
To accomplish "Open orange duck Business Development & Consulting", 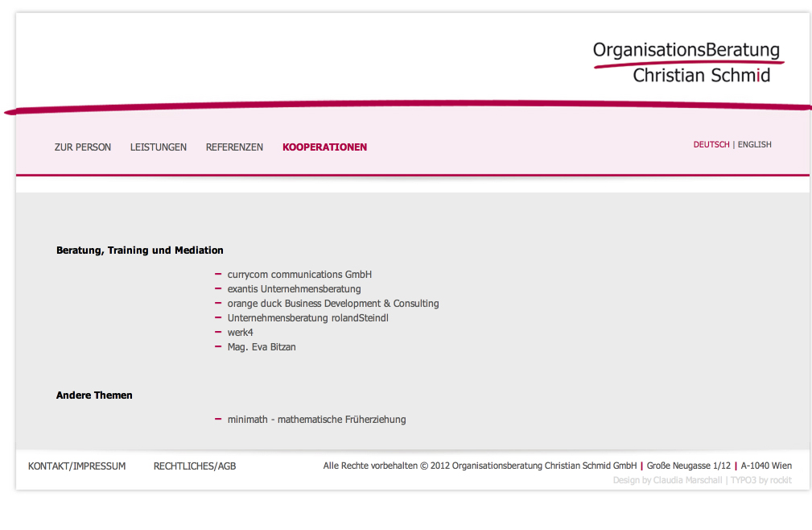I will click(x=333, y=304).
